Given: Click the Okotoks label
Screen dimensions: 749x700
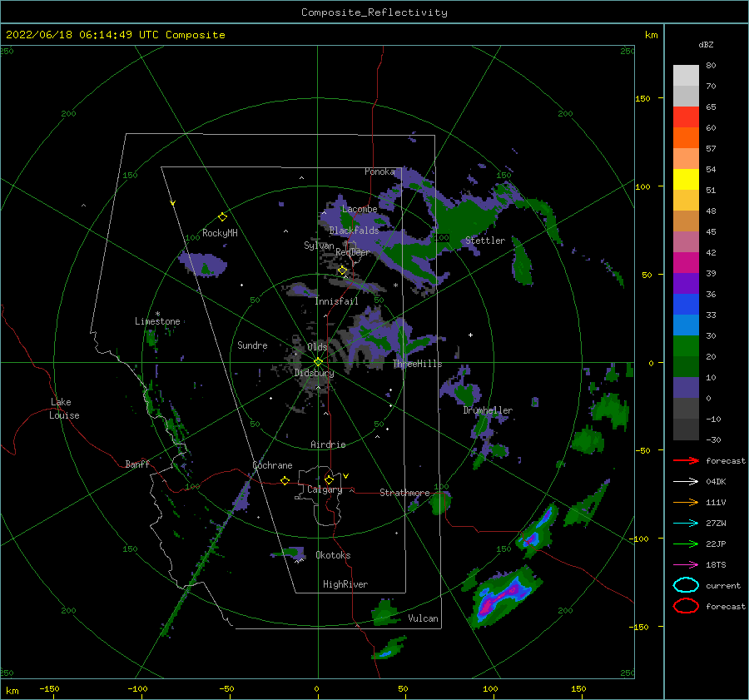Looking at the screenshot, I should click(x=333, y=555).
